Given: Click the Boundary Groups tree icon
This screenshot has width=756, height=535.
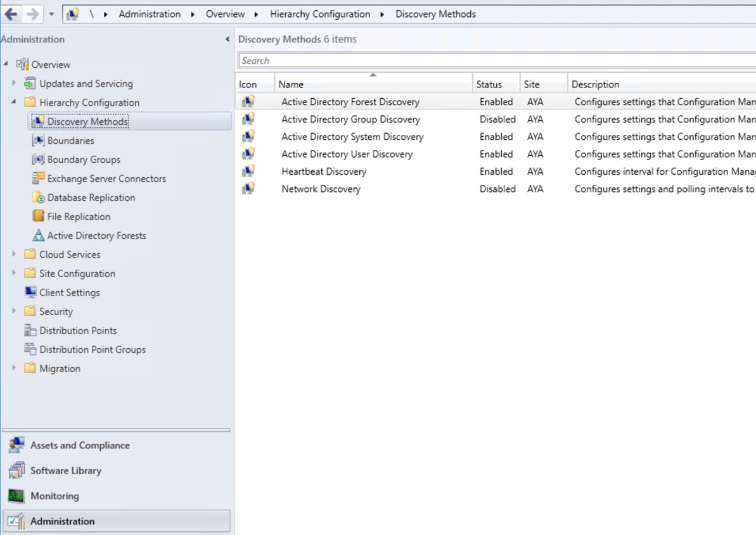Looking at the screenshot, I should click(38, 160).
